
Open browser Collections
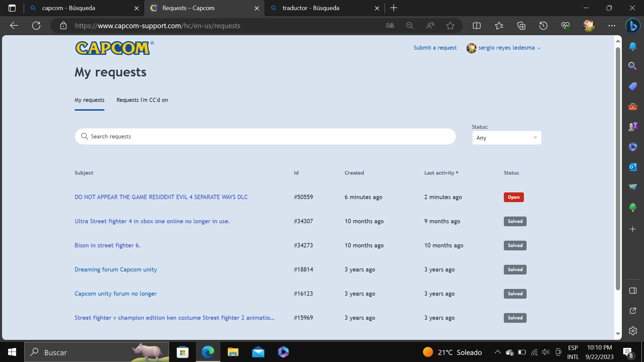521,26
